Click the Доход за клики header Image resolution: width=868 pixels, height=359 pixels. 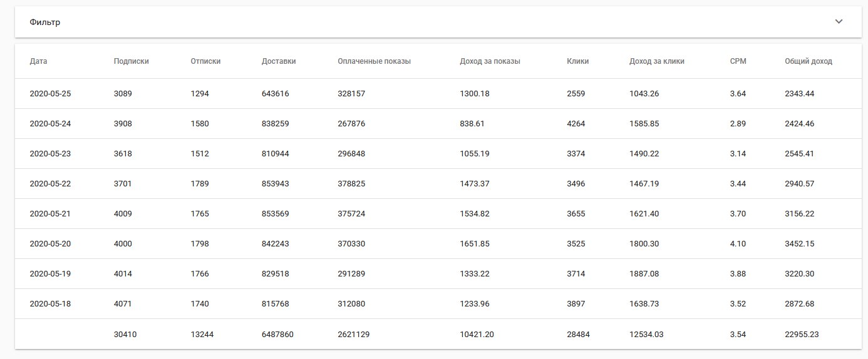[657, 61]
